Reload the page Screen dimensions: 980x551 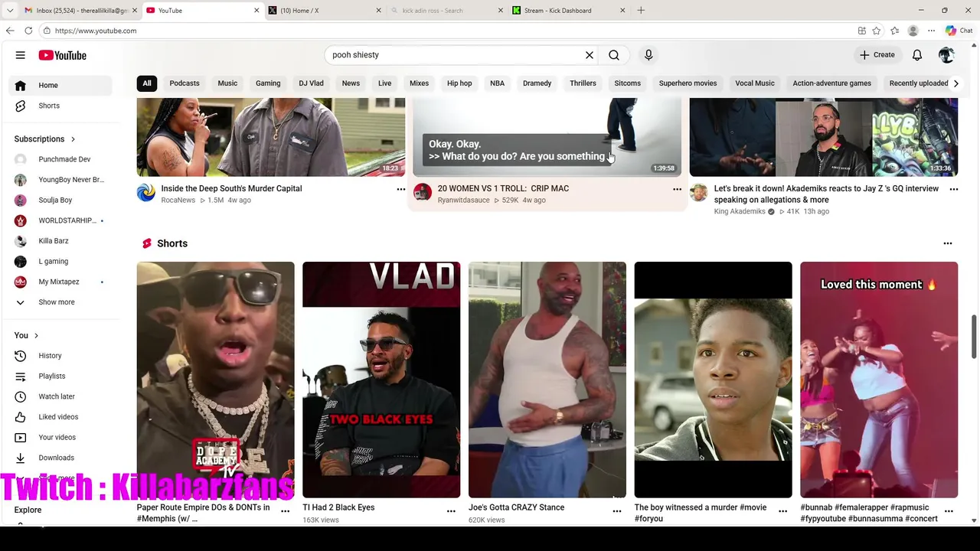[x=28, y=31]
